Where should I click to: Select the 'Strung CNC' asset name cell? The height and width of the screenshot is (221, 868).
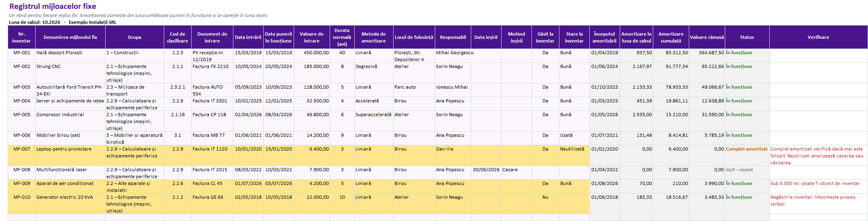[x=70, y=73]
